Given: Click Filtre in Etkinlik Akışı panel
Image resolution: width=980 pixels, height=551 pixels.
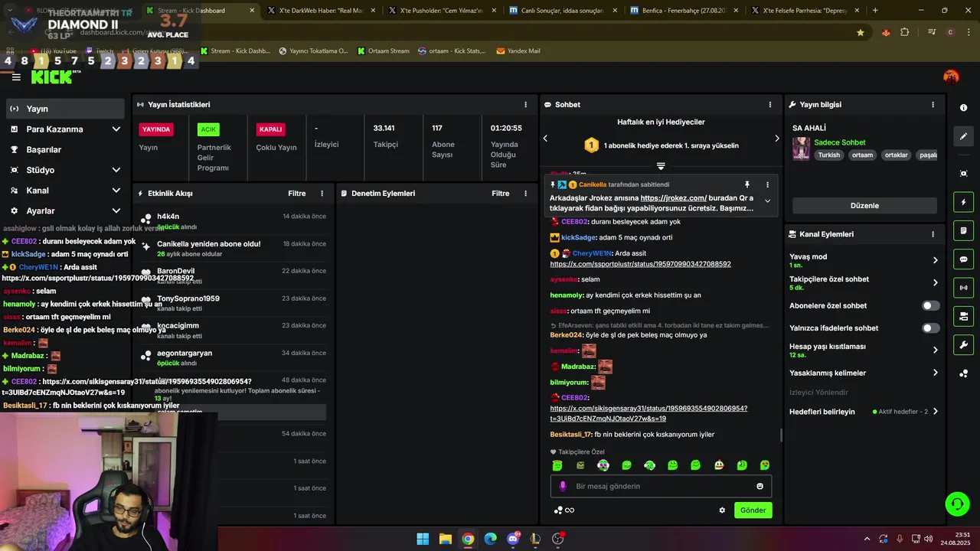Looking at the screenshot, I should click(297, 194).
